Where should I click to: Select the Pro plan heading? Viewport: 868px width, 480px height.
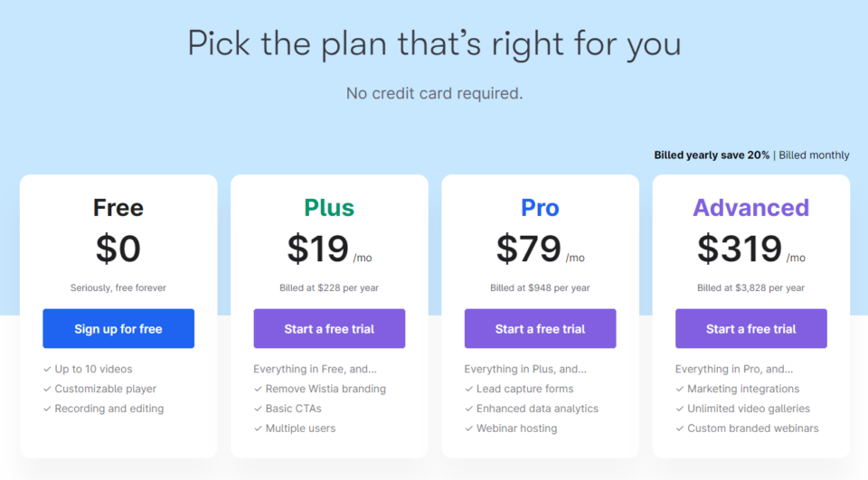pyautogui.click(x=541, y=208)
